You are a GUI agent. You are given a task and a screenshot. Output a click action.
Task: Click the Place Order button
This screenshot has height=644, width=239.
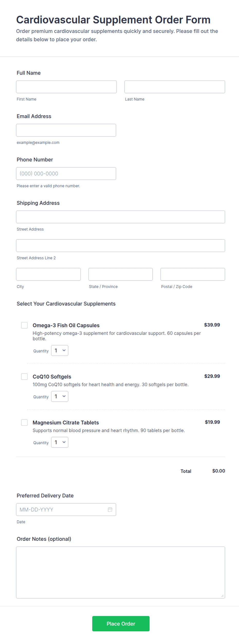point(121,623)
